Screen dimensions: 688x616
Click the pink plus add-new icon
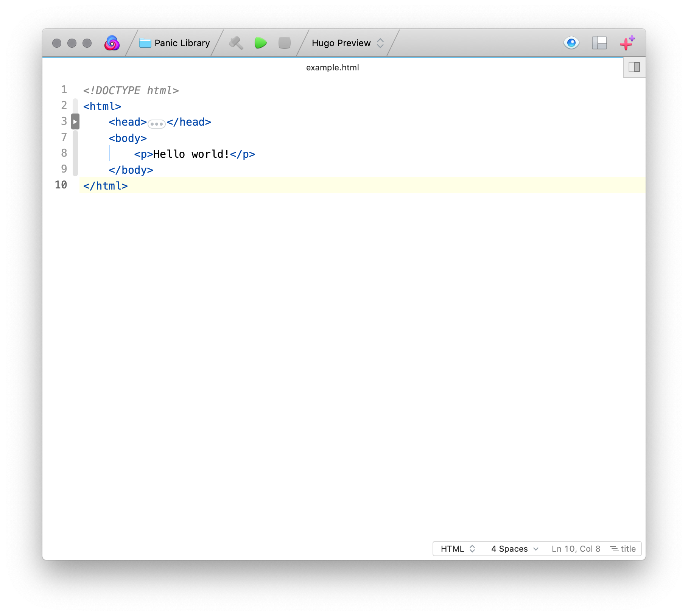(x=627, y=43)
